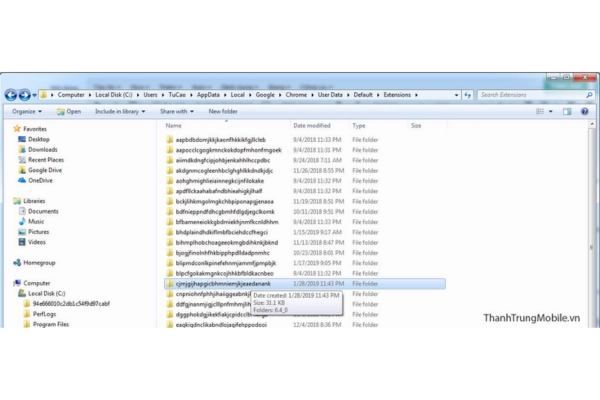Select the bjogjfinolnhfhkbipphpdlldadpnmhc folder icon

(170, 253)
